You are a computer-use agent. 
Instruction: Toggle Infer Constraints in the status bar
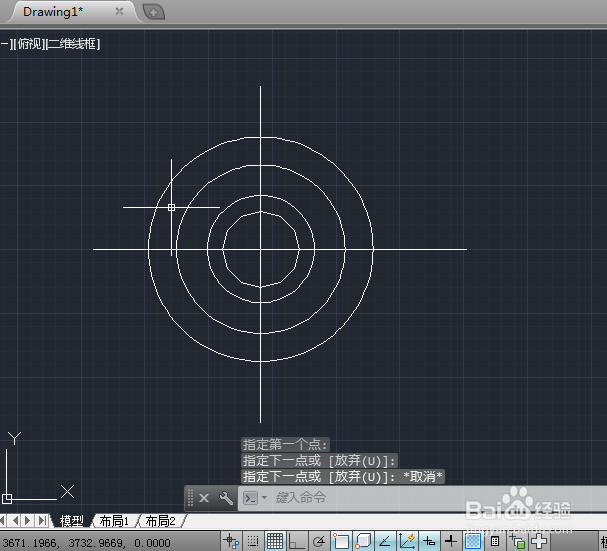(231, 541)
